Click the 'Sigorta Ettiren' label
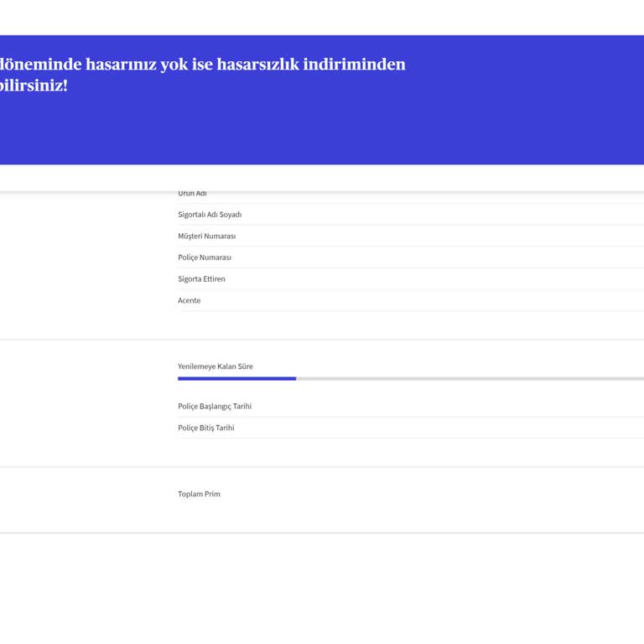 201,279
